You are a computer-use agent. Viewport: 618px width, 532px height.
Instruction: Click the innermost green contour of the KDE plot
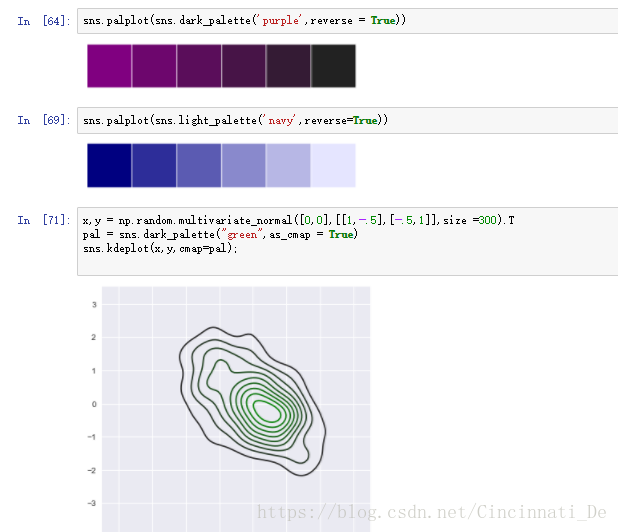pyautogui.click(x=267, y=411)
